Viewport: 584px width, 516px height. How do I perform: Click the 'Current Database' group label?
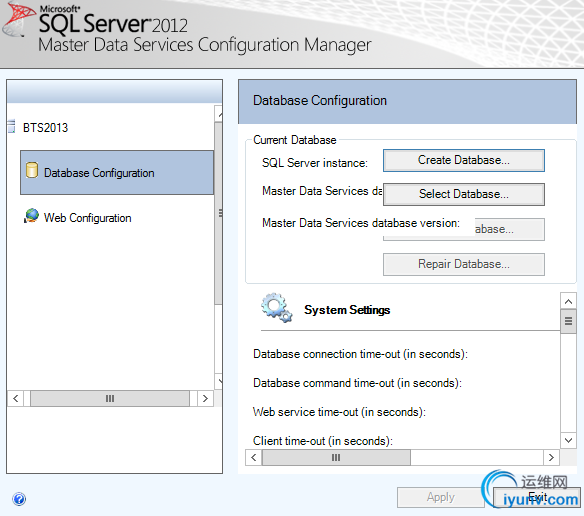pyautogui.click(x=295, y=140)
